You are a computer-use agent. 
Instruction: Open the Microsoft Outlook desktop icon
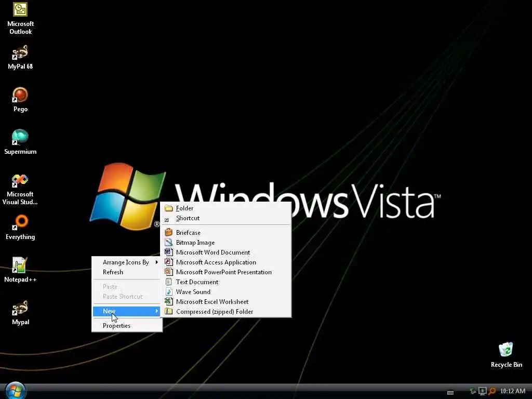[x=20, y=18]
